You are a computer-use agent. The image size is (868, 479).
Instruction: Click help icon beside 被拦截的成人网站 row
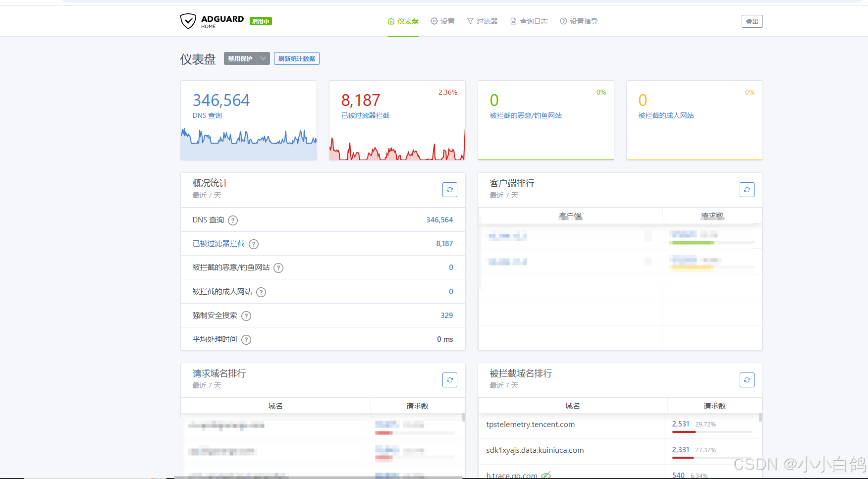tap(261, 292)
